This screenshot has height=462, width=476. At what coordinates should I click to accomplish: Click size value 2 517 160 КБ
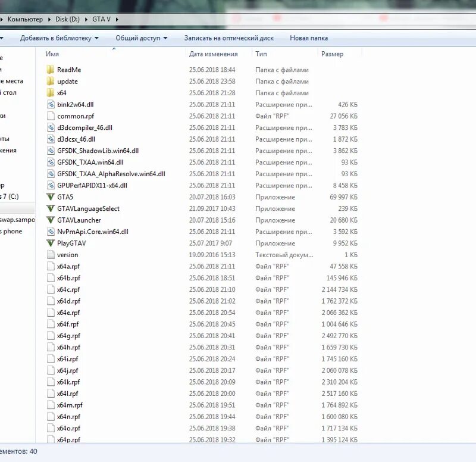(x=340, y=394)
